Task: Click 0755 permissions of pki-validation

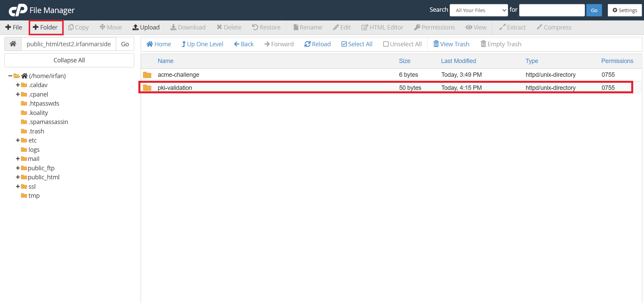Action: pyautogui.click(x=608, y=88)
